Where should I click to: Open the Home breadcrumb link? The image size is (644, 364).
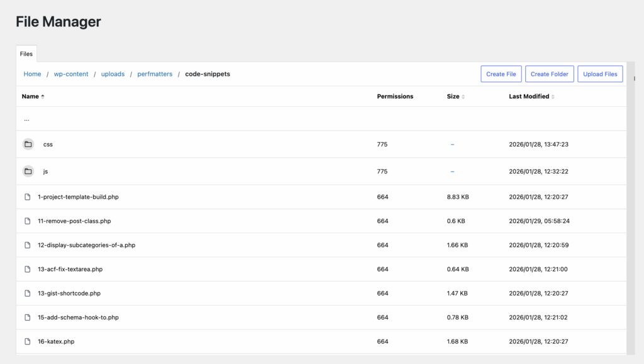click(x=32, y=74)
